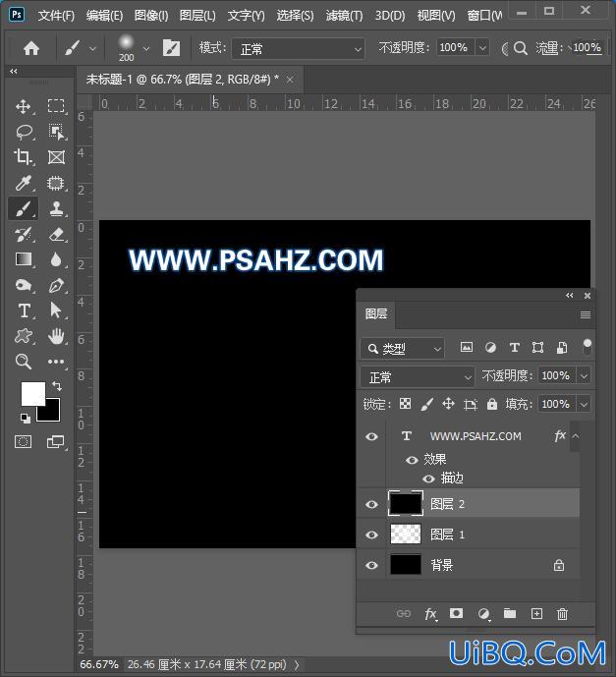Select the Gradient tool
The height and width of the screenshot is (677, 616).
coord(24,259)
